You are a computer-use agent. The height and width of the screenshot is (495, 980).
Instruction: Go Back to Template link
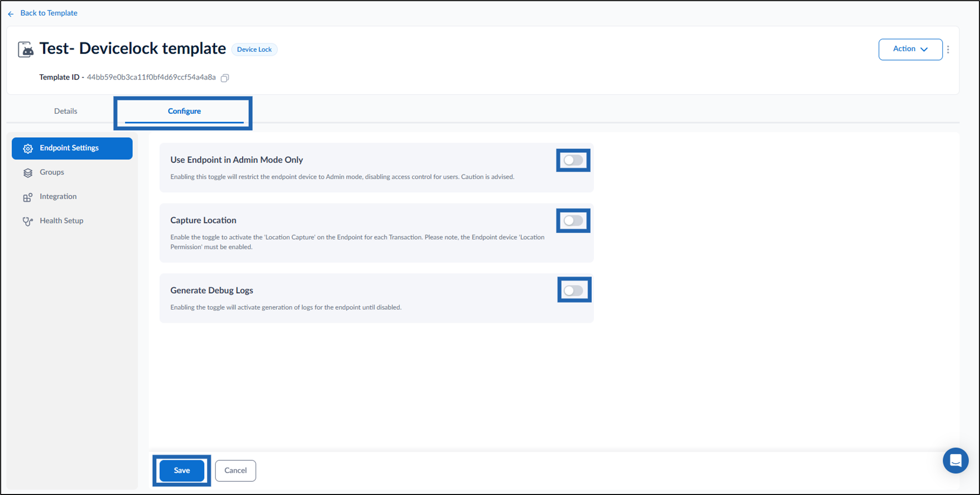(49, 13)
